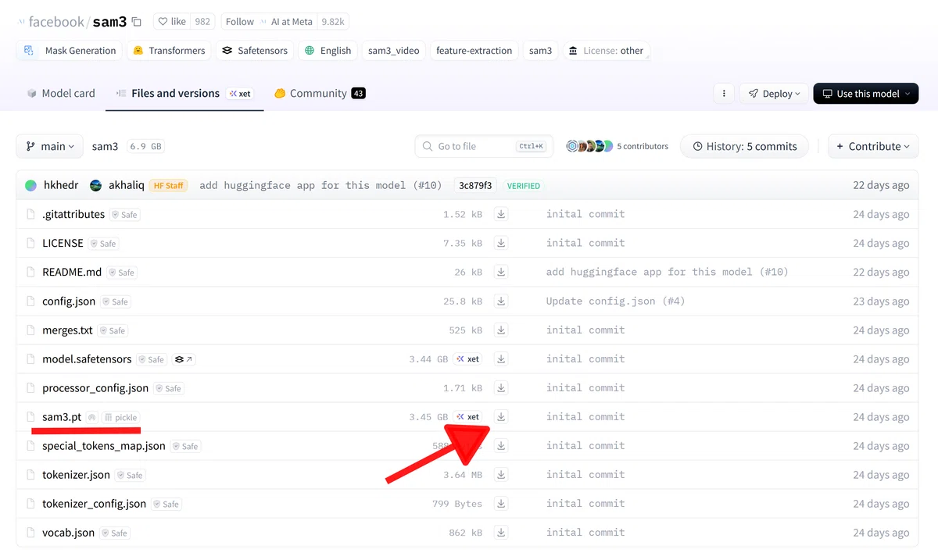Image resolution: width=938 pixels, height=560 pixels.
Task: Click the like count 982
Action: coord(202,22)
